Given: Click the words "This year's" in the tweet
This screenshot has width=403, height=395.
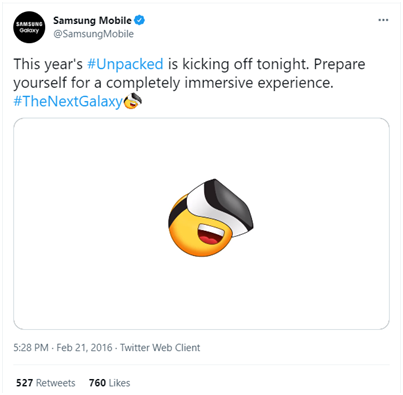Looking at the screenshot, I should tap(48, 64).
